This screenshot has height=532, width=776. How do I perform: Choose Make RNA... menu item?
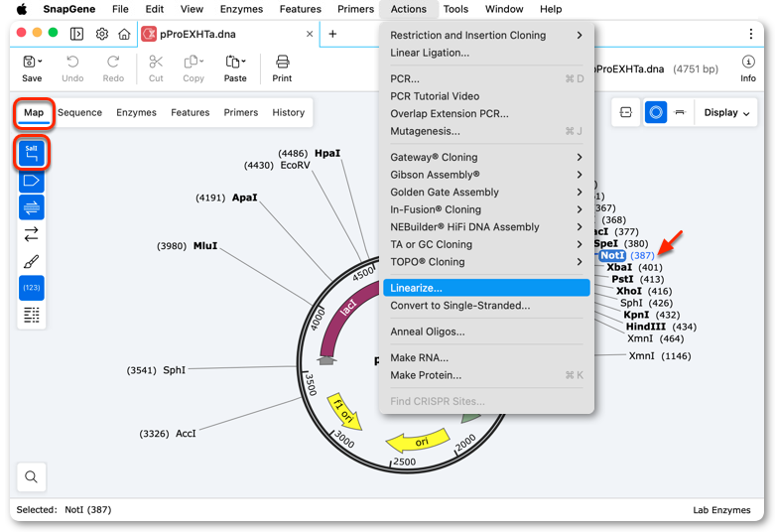point(486,357)
